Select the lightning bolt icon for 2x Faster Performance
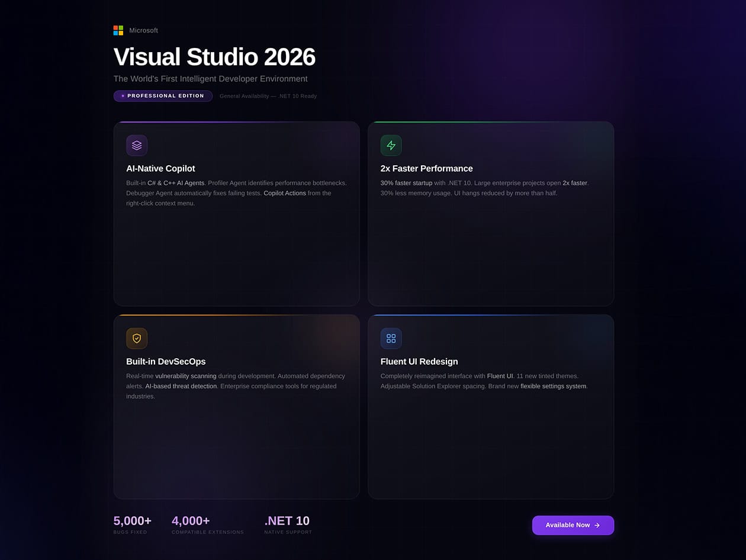746x560 pixels. (x=391, y=145)
